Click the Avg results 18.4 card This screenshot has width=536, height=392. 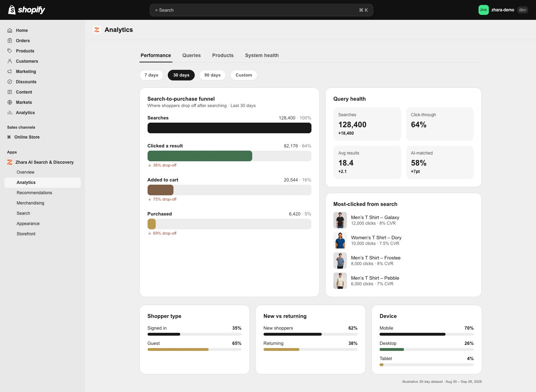point(367,162)
